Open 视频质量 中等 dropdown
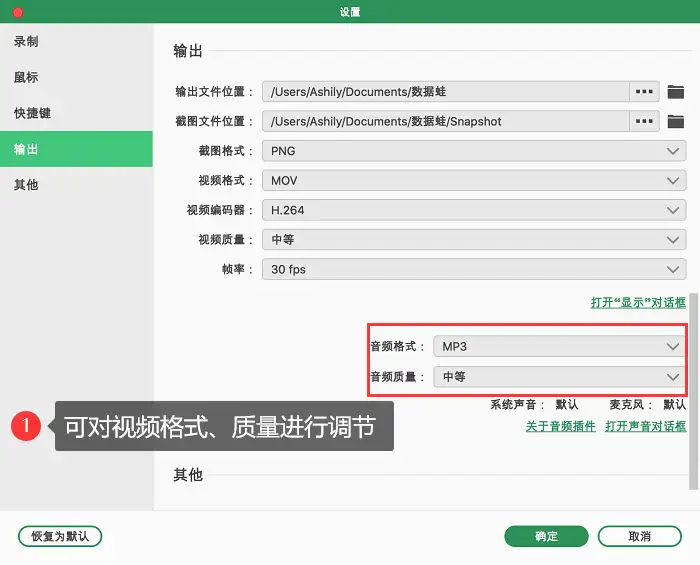The height and width of the screenshot is (565, 700). click(474, 240)
